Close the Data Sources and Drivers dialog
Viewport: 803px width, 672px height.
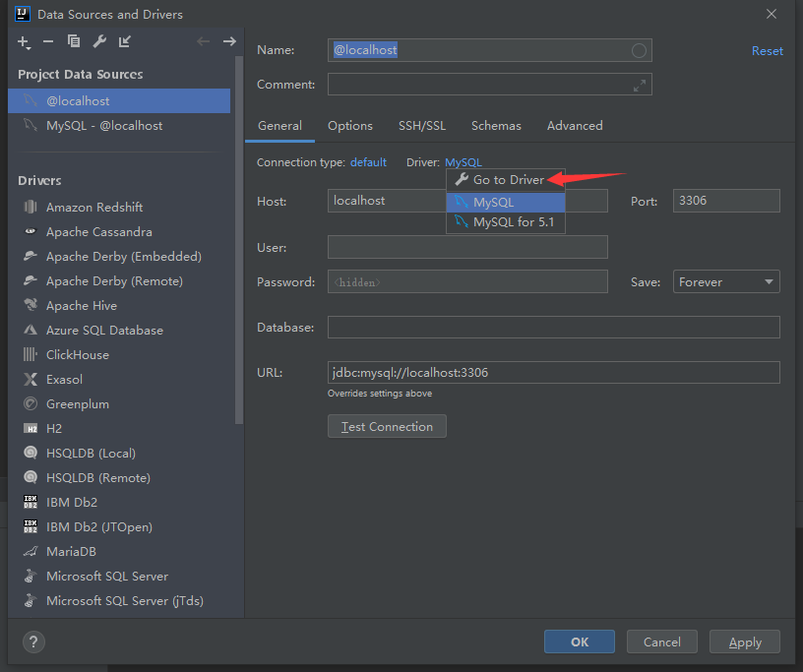coord(772,15)
